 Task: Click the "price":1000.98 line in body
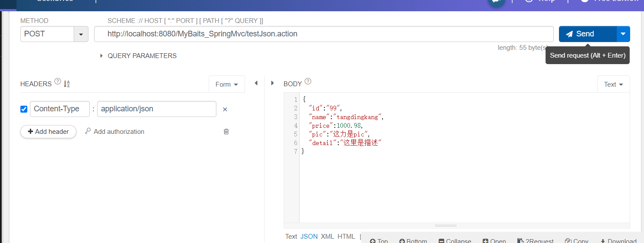click(336, 126)
